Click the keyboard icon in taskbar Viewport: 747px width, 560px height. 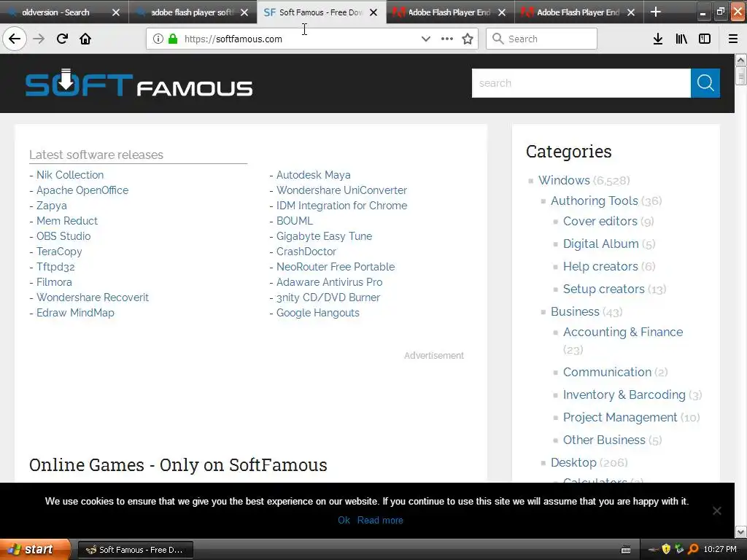click(626, 550)
